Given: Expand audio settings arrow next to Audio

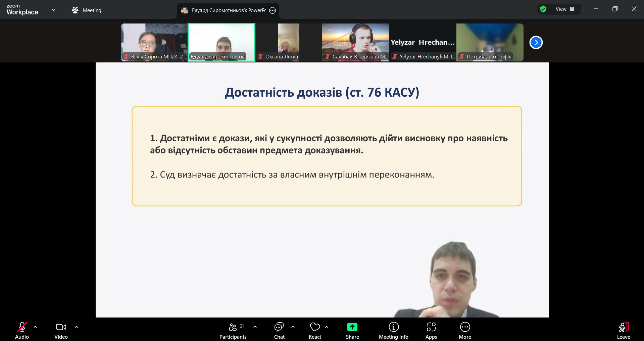Looking at the screenshot, I should point(35,327).
